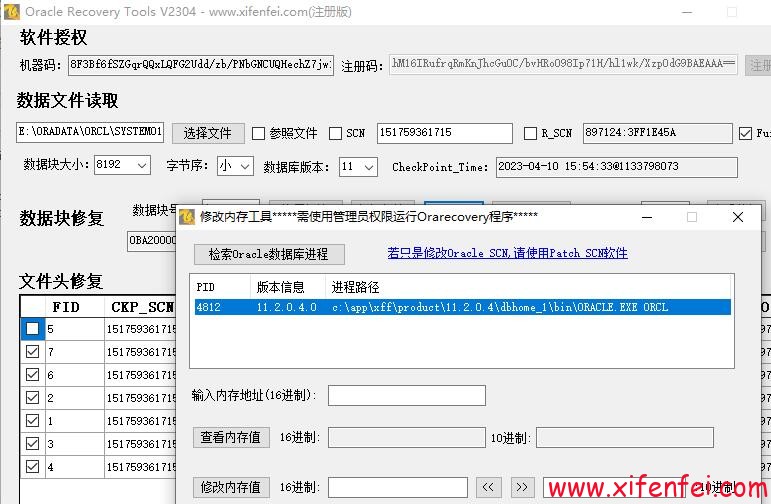Select process row with PID 4812
The height and width of the screenshot is (504, 771).
(x=462, y=307)
